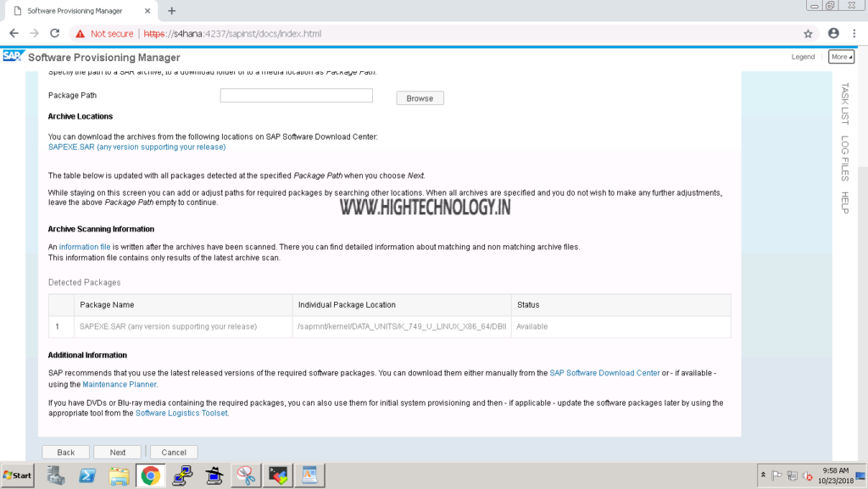Click the Back button
Viewport: 868px width, 489px height.
pyautogui.click(x=66, y=452)
